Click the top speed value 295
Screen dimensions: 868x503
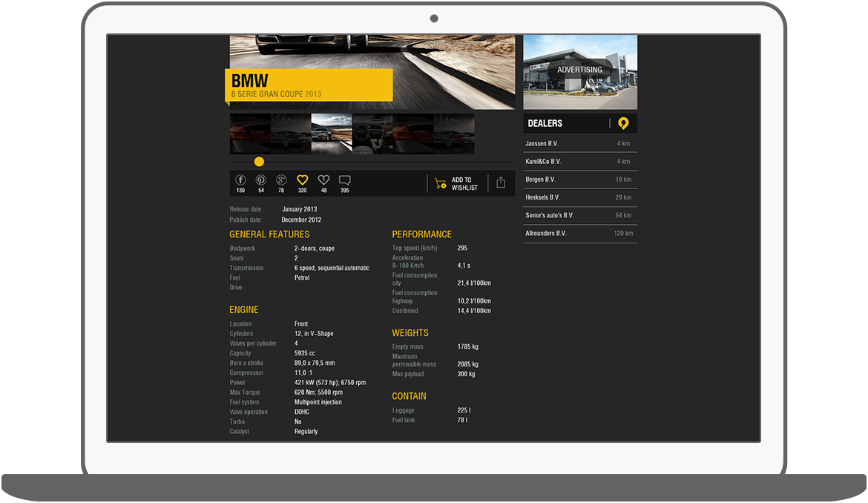(462, 248)
